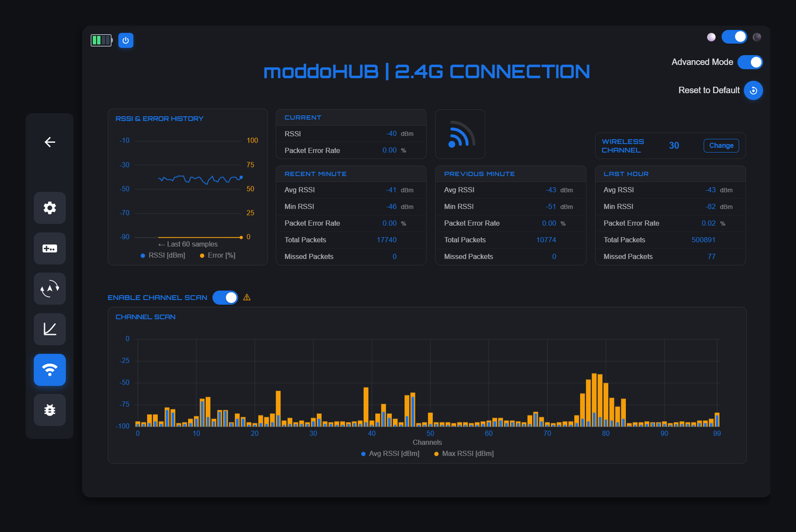Image resolution: width=796 pixels, height=532 pixels.
Task: Click Last Hour Min RSSI value -82
Action: click(710, 206)
